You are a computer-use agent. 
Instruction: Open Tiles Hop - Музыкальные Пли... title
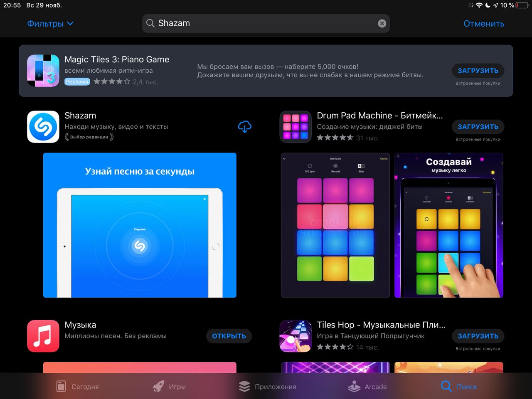click(381, 325)
